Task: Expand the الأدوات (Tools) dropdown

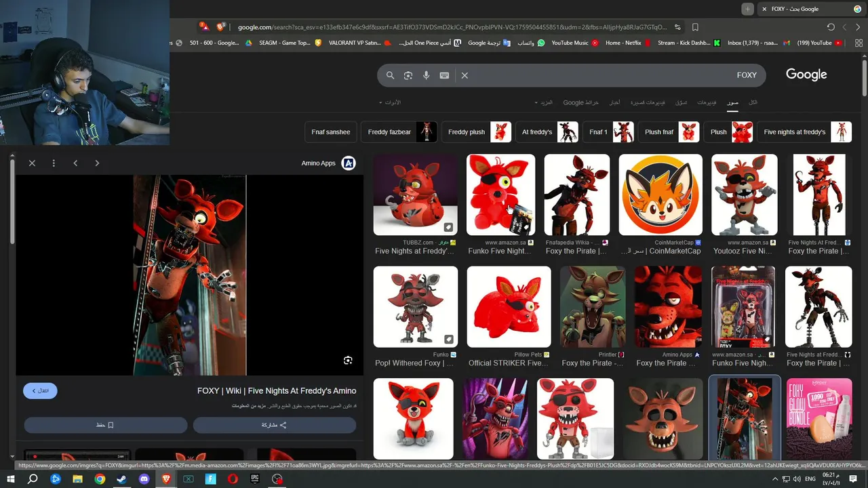Action: click(390, 102)
